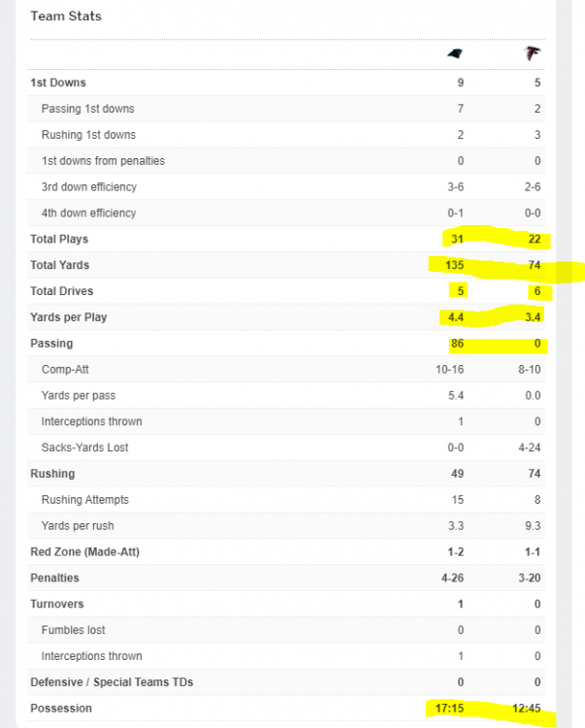This screenshot has width=585, height=728.
Task: Select the Defensive / Special Teams TDs label
Action: click(x=111, y=682)
